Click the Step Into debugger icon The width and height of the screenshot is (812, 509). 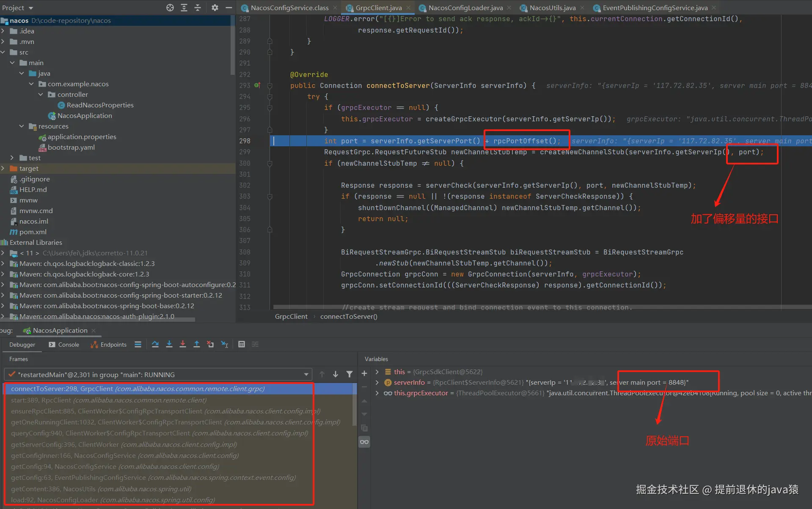click(169, 345)
